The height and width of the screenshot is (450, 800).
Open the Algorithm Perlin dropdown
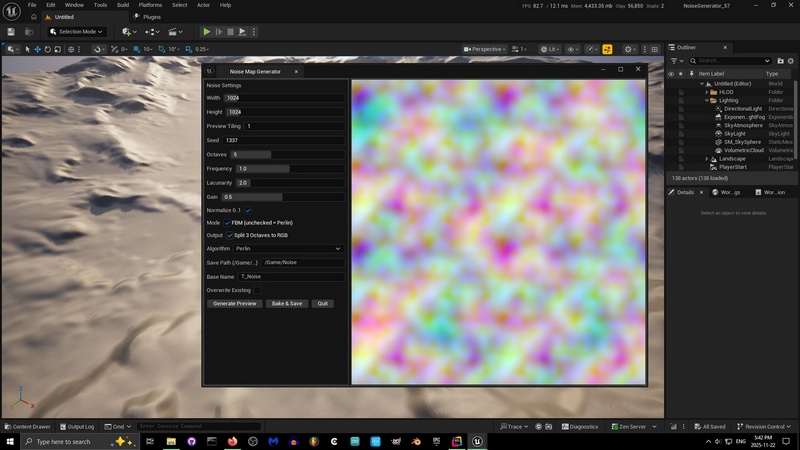pos(288,248)
